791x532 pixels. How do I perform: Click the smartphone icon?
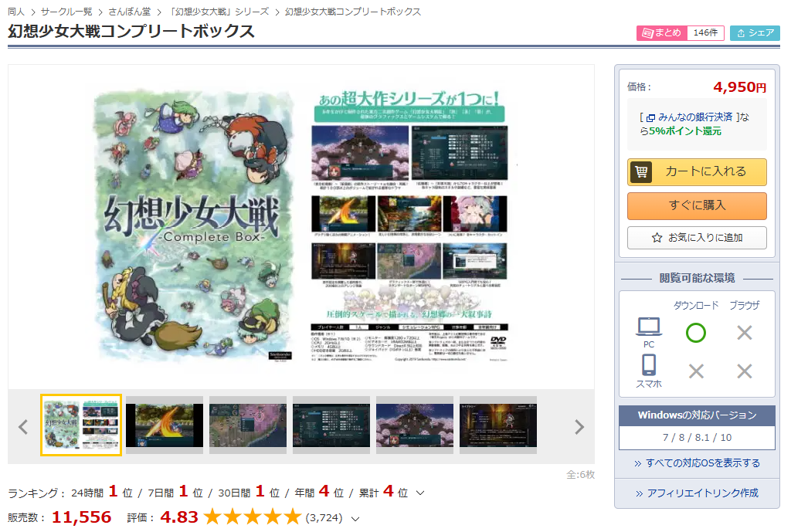(x=649, y=365)
